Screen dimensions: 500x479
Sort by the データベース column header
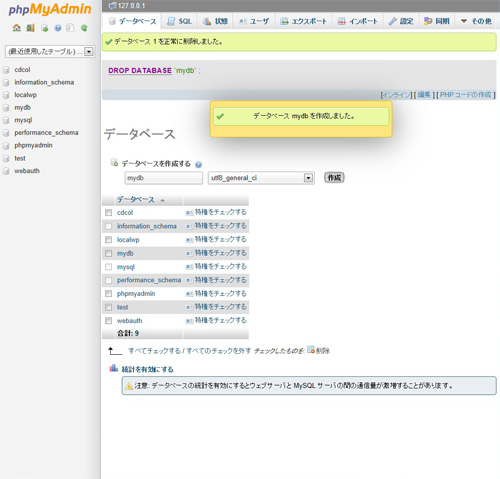coord(135,200)
